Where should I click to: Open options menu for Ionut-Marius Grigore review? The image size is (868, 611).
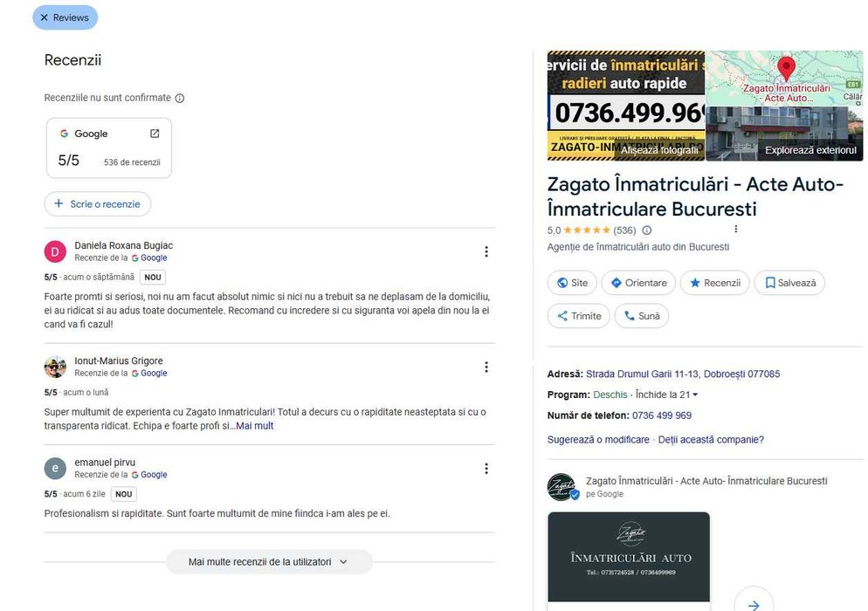click(x=486, y=367)
